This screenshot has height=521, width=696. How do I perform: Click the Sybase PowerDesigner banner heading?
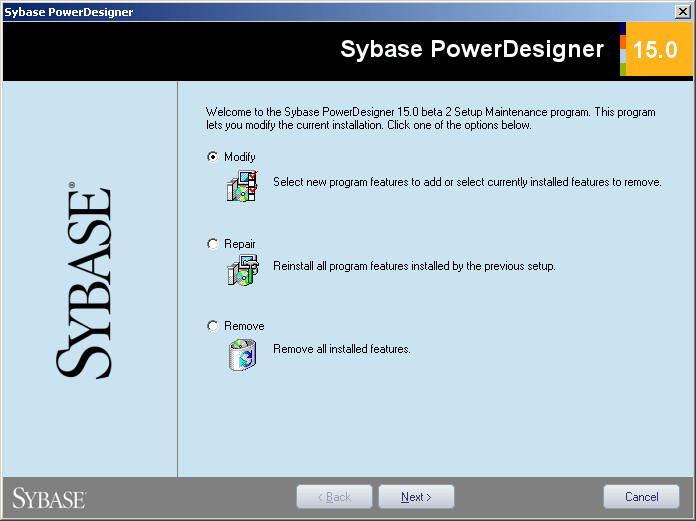pyautogui.click(x=472, y=49)
